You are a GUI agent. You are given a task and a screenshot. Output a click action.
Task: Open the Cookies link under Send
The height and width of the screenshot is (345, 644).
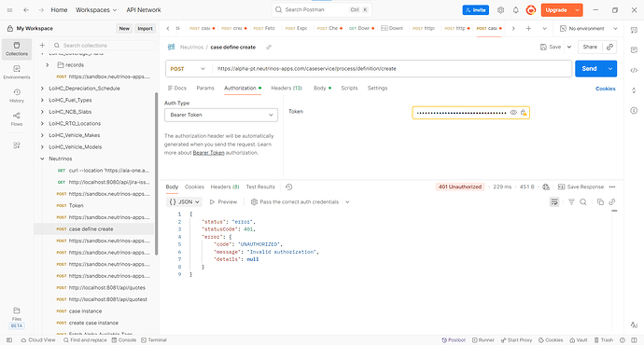(606, 89)
